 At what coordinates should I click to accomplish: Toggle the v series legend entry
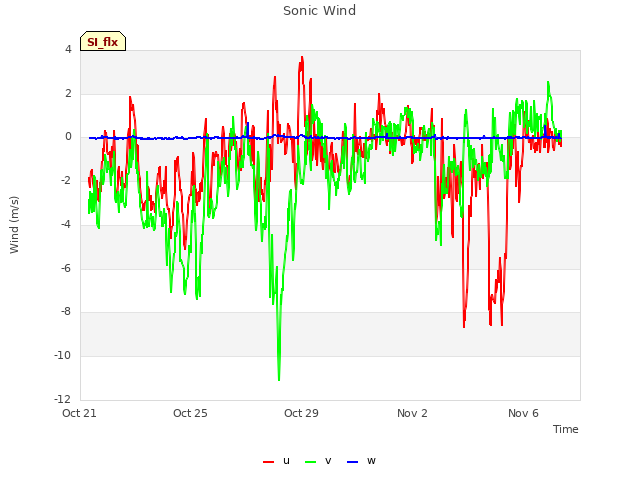click(318, 461)
